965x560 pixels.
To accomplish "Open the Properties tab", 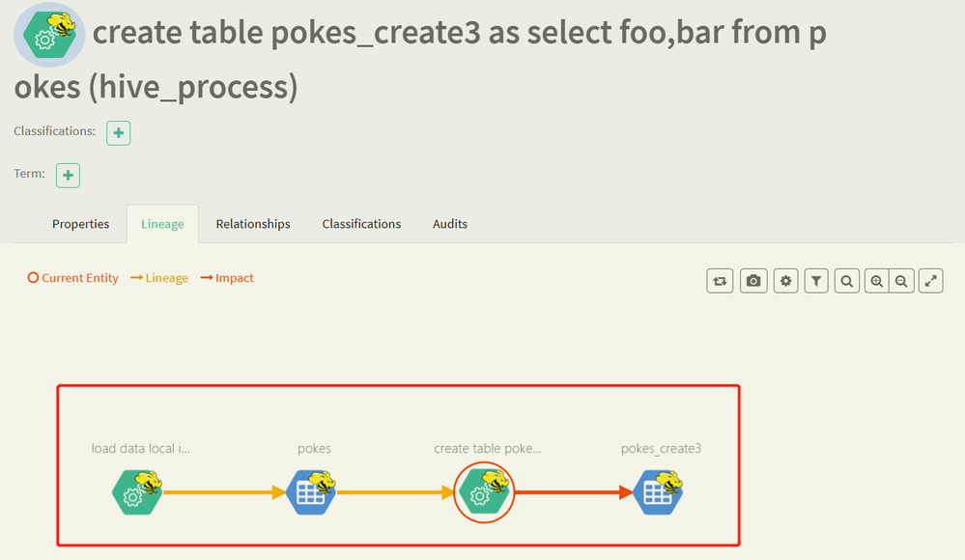I will 80,224.
